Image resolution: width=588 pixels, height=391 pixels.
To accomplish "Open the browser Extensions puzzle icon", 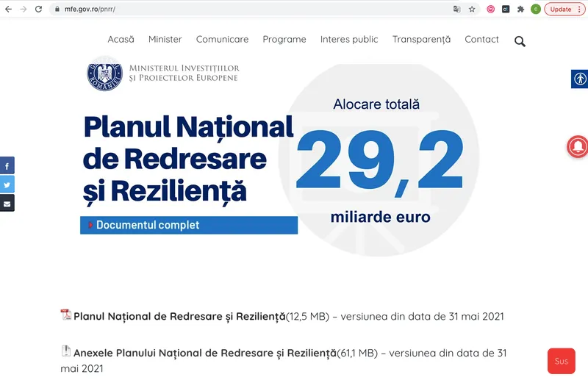I will (x=520, y=10).
